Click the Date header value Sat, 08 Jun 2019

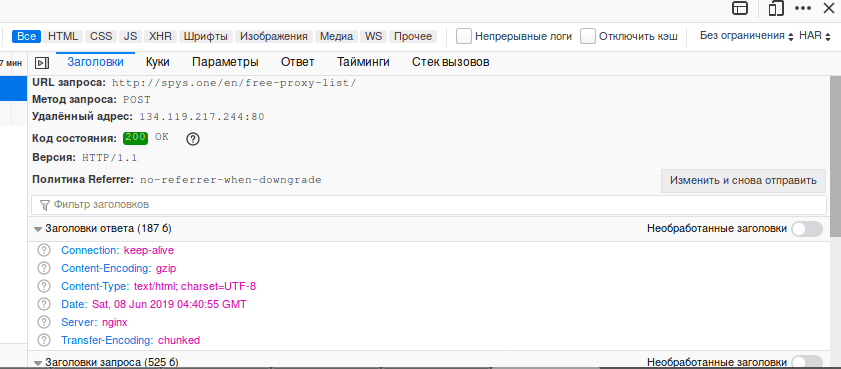(x=169, y=304)
